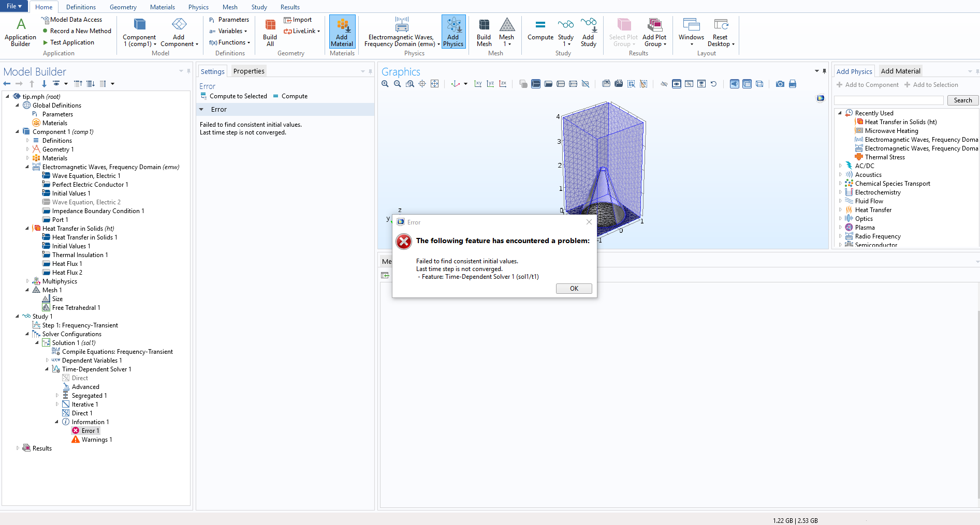This screenshot has width=980, height=525.
Task: Collapse all nodes in Model Builder toolbar
Action: pyautogui.click(x=78, y=84)
